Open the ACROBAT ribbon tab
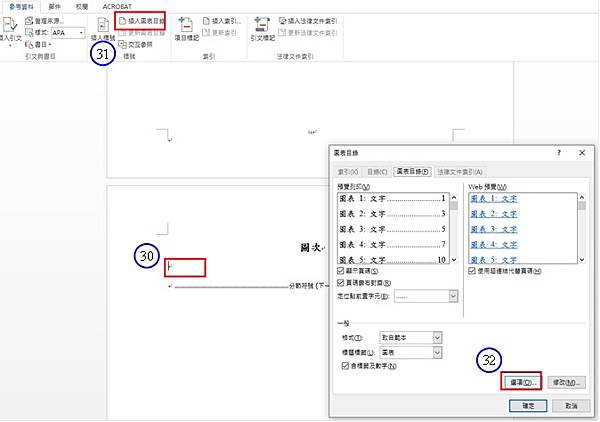Viewport: 600px width, 422px height. 117,7
